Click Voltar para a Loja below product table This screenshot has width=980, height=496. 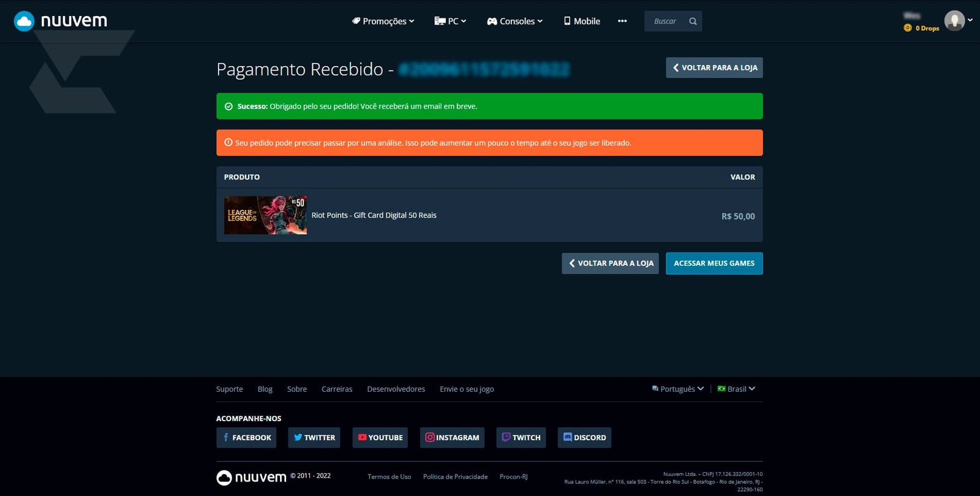[x=610, y=263]
